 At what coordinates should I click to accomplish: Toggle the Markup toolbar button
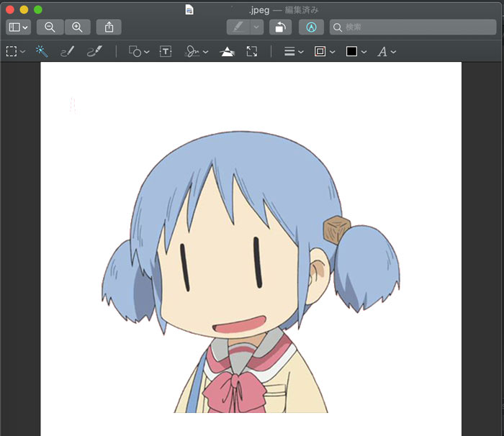(x=311, y=27)
